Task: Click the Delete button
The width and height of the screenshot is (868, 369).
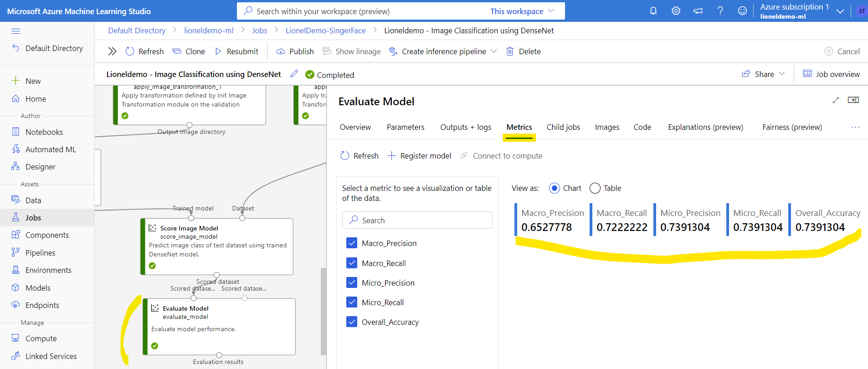Action: click(x=524, y=51)
